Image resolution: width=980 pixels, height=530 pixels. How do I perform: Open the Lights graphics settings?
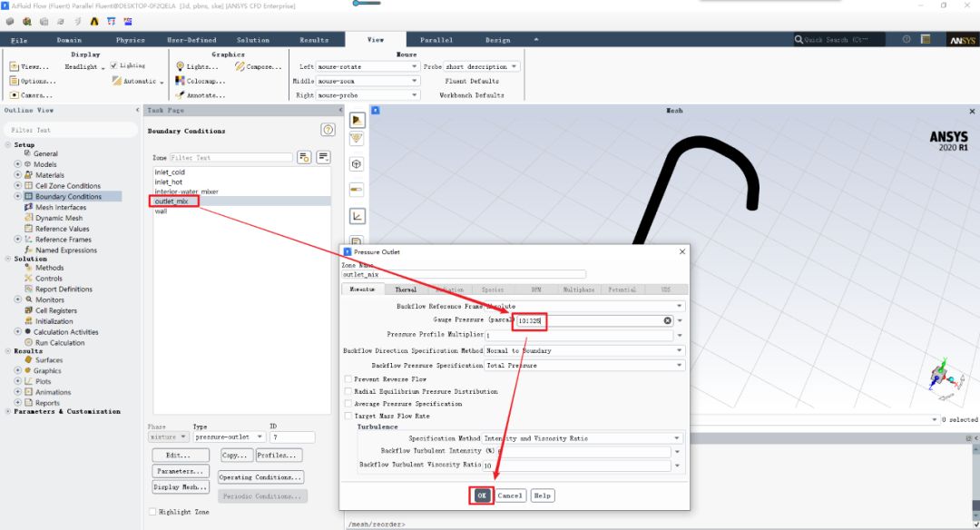click(x=197, y=66)
